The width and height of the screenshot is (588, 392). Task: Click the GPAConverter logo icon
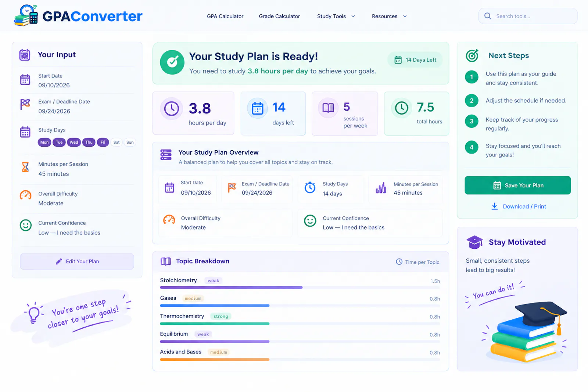(x=26, y=15)
